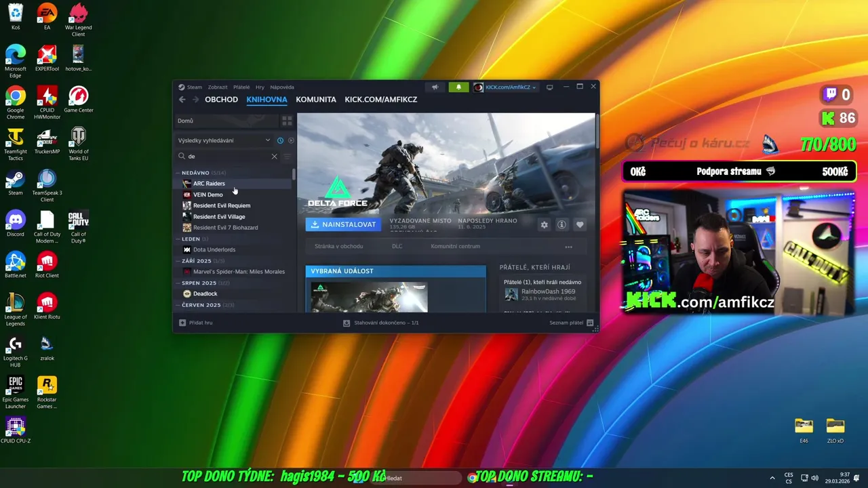Open Epic Games Launcher desktop icon
Image resolution: width=868 pixels, height=488 pixels.
click(x=15, y=392)
